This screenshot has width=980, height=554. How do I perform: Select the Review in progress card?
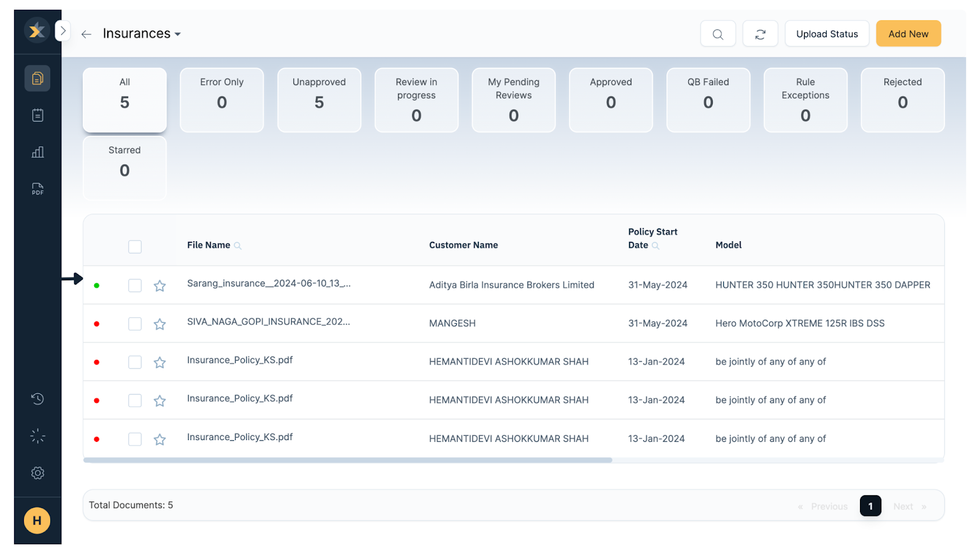pyautogui.click(x=417, y=100)
